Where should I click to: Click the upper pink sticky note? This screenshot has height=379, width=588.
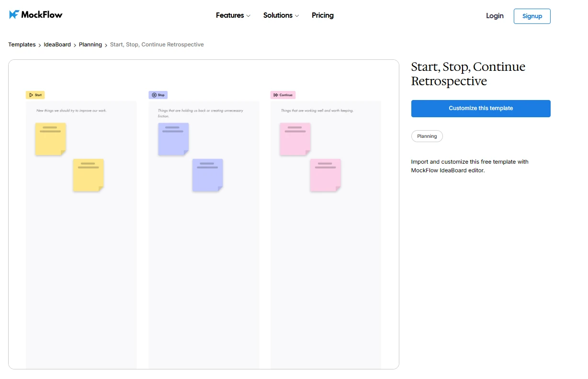pos(295,139)
